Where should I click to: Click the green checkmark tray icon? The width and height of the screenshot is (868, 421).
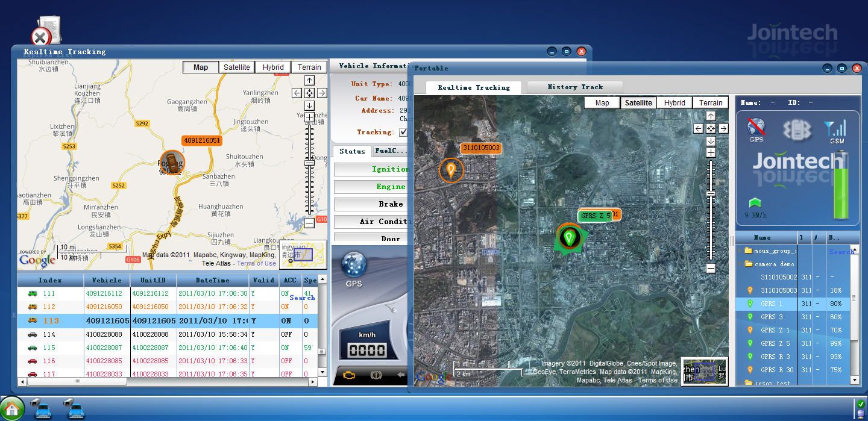point(860,405)
